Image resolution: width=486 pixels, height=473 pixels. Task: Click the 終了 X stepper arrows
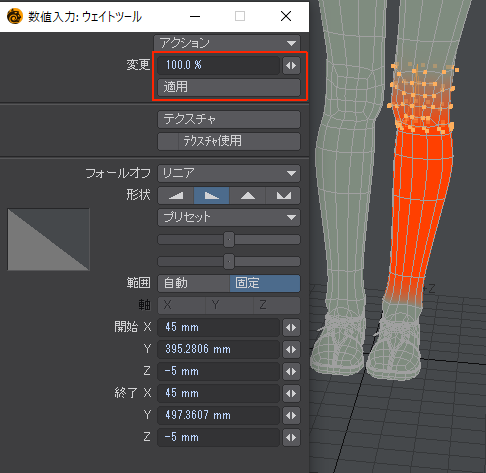click(x=291, y=394)
